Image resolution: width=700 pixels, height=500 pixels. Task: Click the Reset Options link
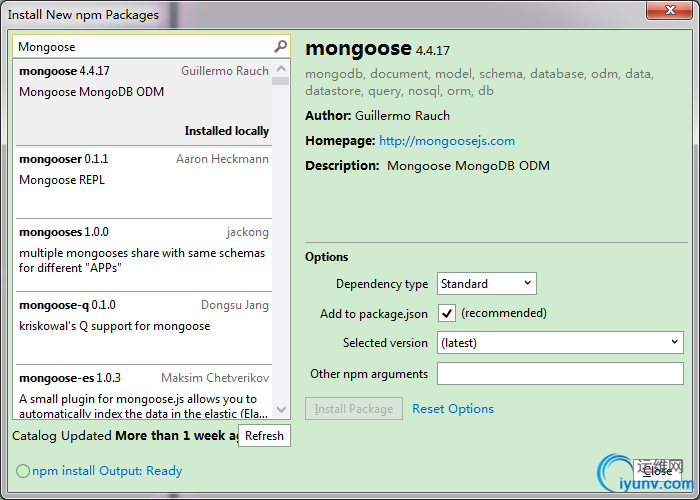[x=453, y=408]
